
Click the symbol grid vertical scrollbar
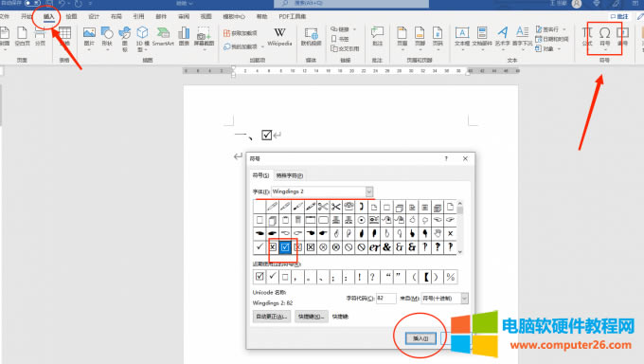(x=460, y=227)
